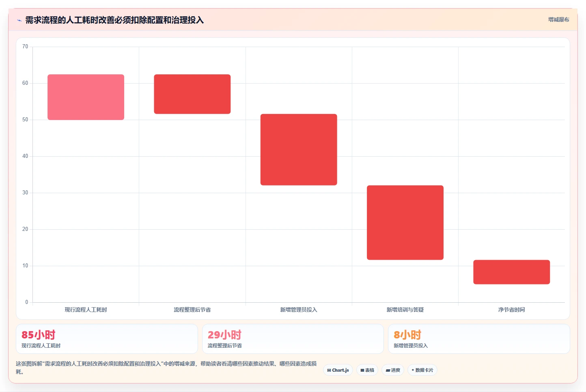Image resolution: width=586 pixels, height=392 pixels.
Task: Click the axis label 净节省时间
Action: point(511,310)
